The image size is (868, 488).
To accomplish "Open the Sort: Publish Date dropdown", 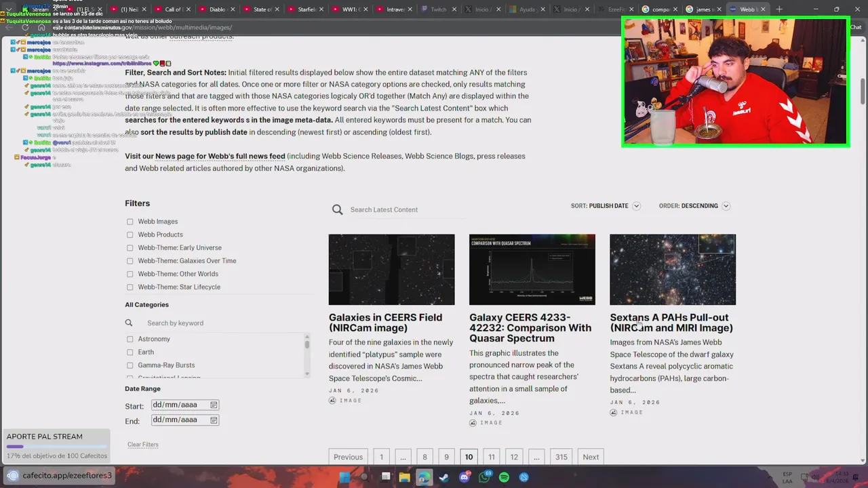I will click(606, 206).
